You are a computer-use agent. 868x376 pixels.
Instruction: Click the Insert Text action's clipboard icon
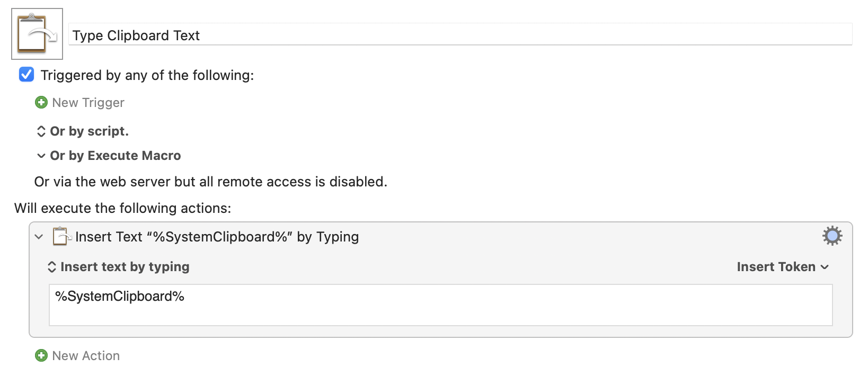[61, 236]
